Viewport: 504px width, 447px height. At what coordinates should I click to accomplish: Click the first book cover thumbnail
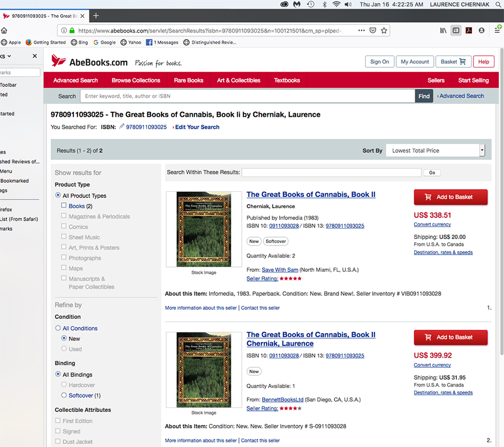coord(204,229)
